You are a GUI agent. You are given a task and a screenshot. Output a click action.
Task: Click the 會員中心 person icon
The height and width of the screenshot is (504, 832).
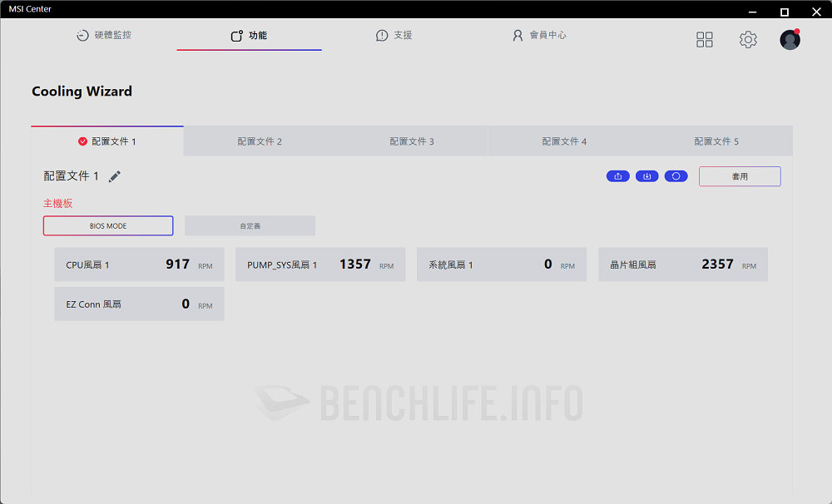coord(518,36)
